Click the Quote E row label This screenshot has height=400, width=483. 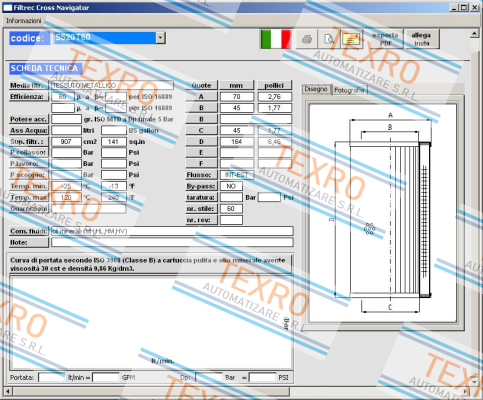201,153
